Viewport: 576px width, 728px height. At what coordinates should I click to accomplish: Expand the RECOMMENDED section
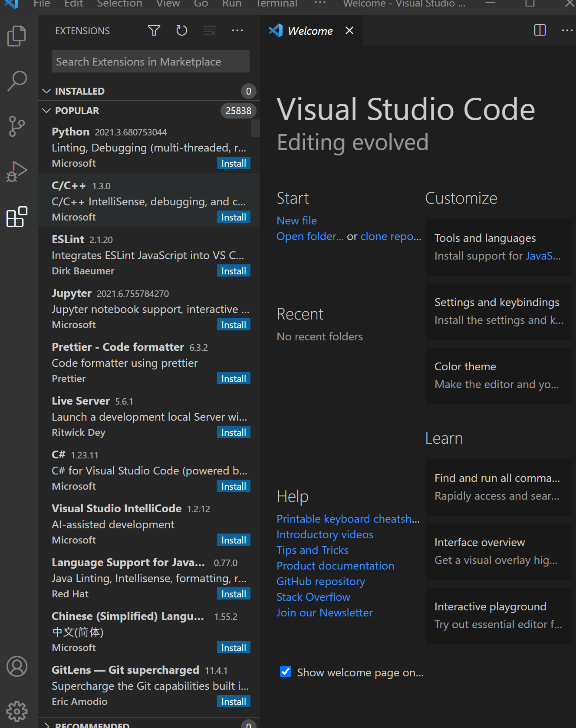[x=149, y=724]
